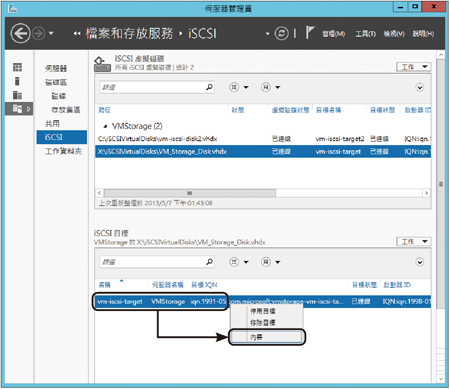Select the all servers icon in left rail
This screenshot has height=389, width=450.
(17, 95)
